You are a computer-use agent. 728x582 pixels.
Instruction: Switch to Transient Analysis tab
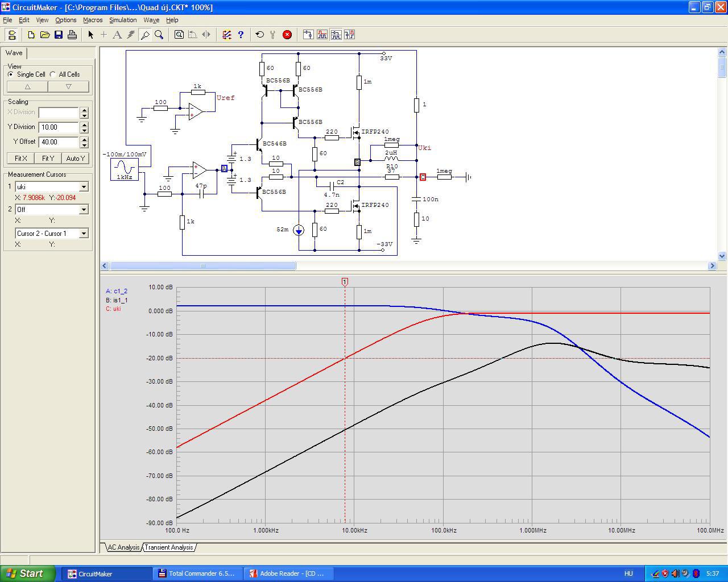point(168,547)
